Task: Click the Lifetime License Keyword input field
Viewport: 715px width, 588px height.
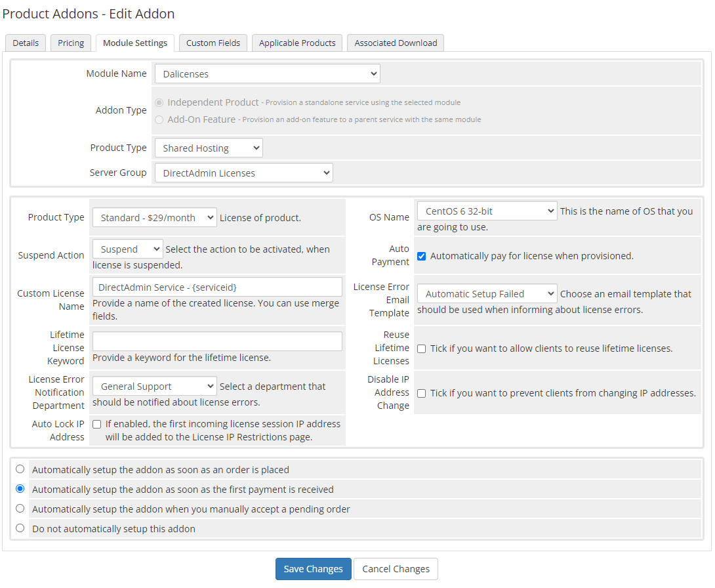Action: (217, 341)
